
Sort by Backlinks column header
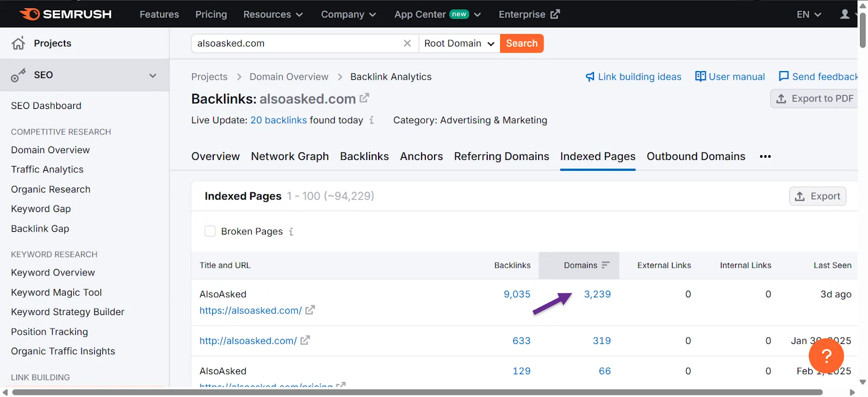coord(512,265)
